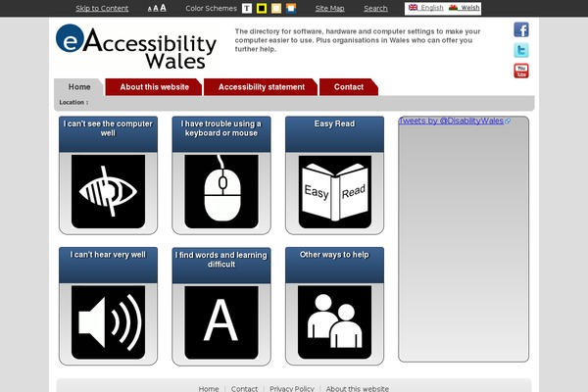Click the directory description tagline text
This screenshot has height=392, width=588.
tap(358, 40)
